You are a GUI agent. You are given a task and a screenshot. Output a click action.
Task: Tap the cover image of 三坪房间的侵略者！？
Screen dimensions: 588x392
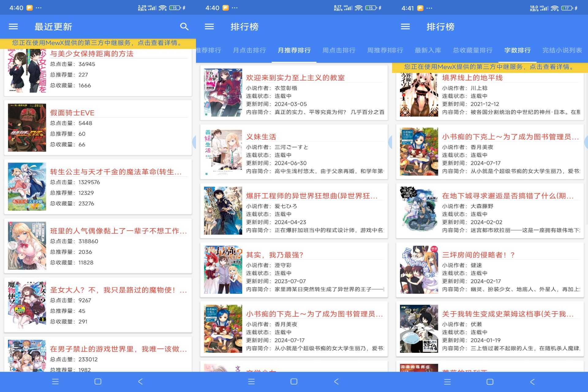419,269
